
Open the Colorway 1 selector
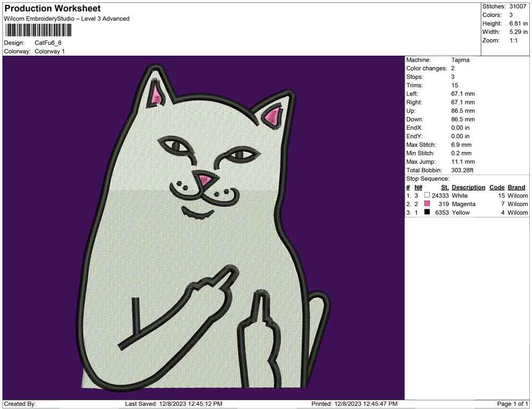click(x=49, y=52)
